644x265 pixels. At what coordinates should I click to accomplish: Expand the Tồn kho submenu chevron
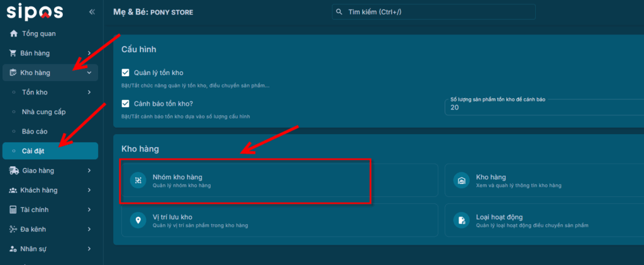[89, 93]
